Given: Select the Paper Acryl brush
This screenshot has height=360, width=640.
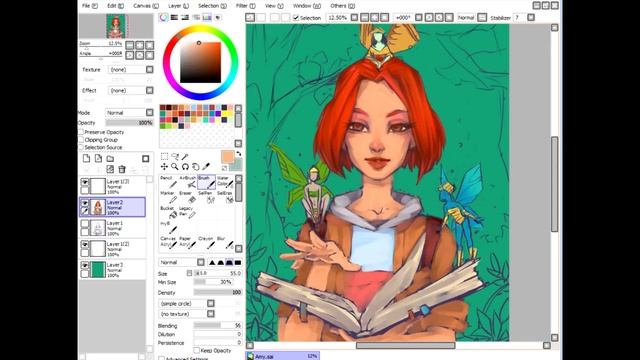Looking at the screenshot, I should point(188,242).
